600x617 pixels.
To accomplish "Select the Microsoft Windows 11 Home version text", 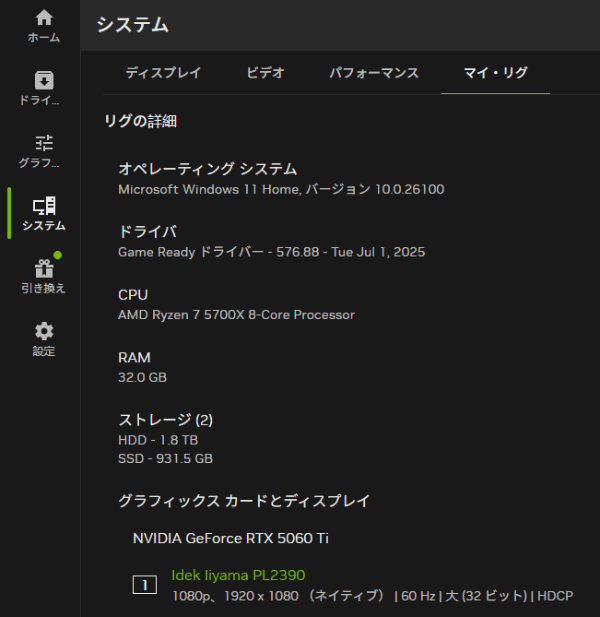I will (x=281, y=189).
